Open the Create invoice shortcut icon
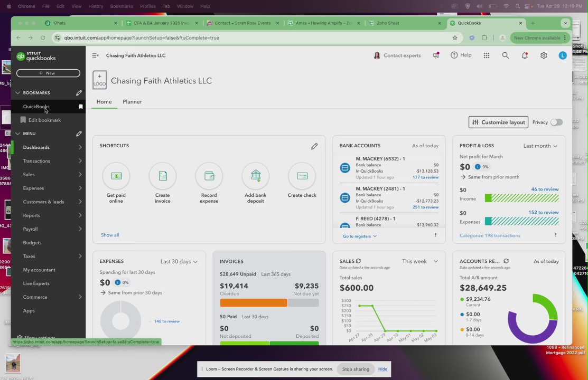The width and height of the screenshot is (588, 380). click(x=162, y=176)
